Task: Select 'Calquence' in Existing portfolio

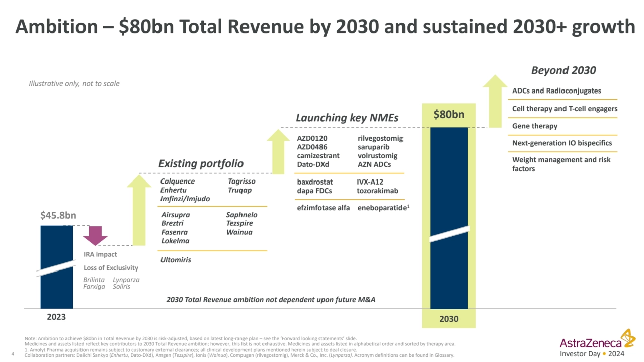Action: (178, 182)
